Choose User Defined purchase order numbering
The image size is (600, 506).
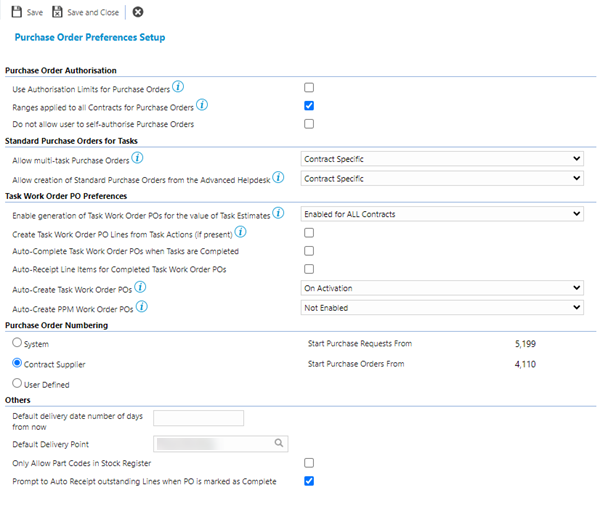click(x=16, y=383)
